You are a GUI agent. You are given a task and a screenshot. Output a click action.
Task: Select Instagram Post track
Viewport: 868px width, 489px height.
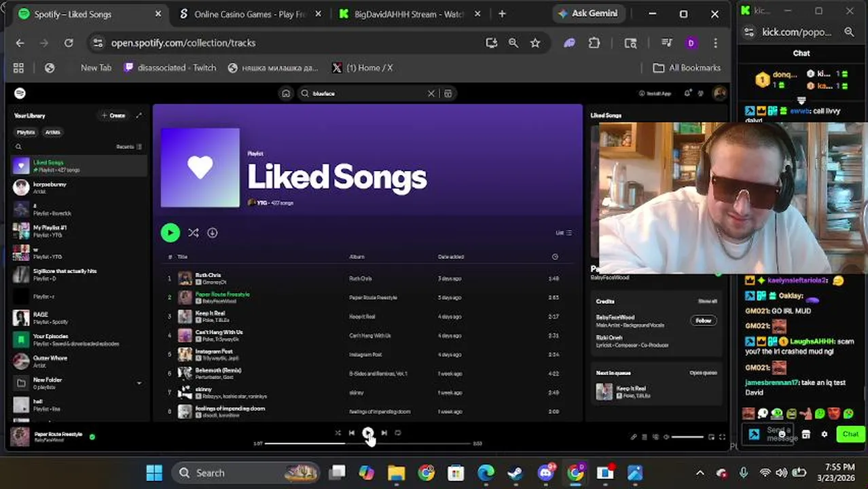(367, 355)
